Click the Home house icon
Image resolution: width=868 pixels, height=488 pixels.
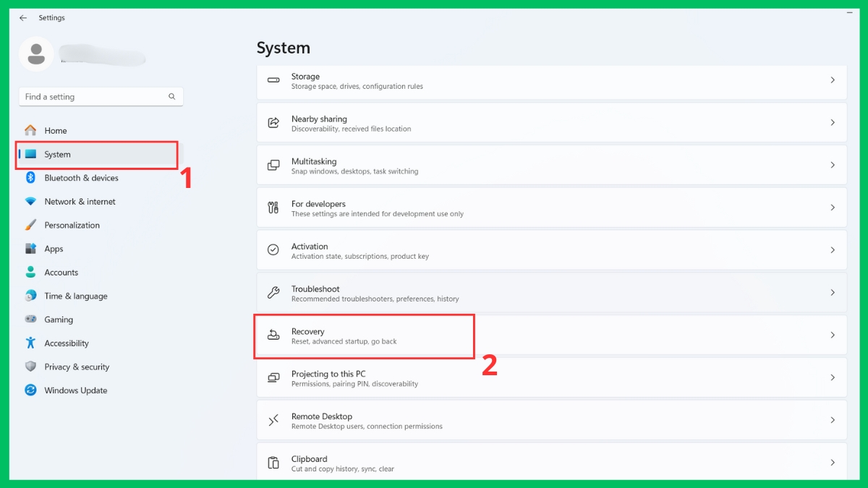[30, 130]
